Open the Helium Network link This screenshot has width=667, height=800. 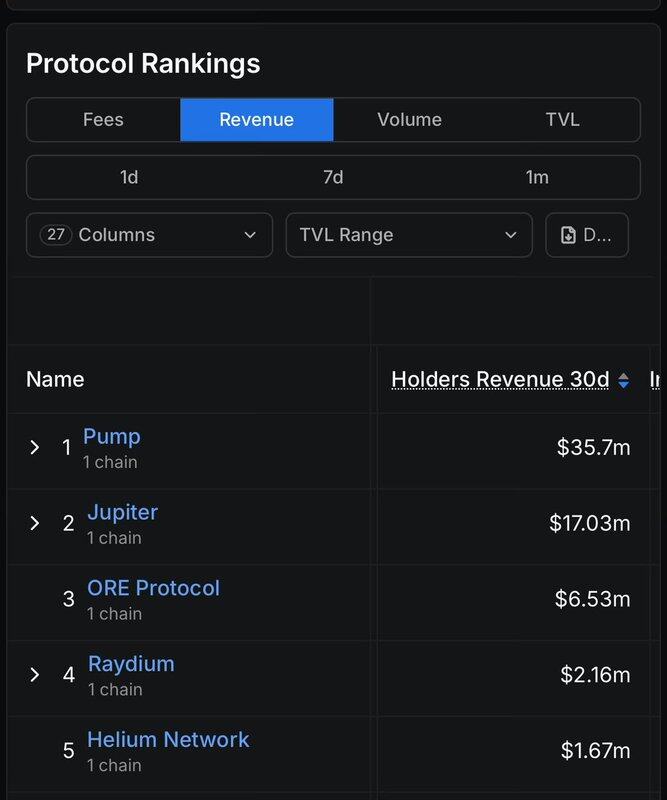click(x=168, y=740)
